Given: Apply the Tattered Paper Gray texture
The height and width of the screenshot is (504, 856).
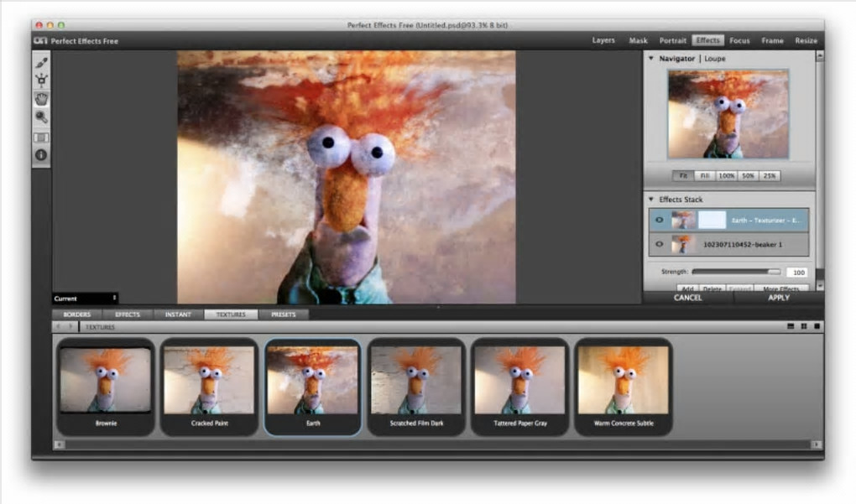Looking at the screenshot, I should pos(519,387).
